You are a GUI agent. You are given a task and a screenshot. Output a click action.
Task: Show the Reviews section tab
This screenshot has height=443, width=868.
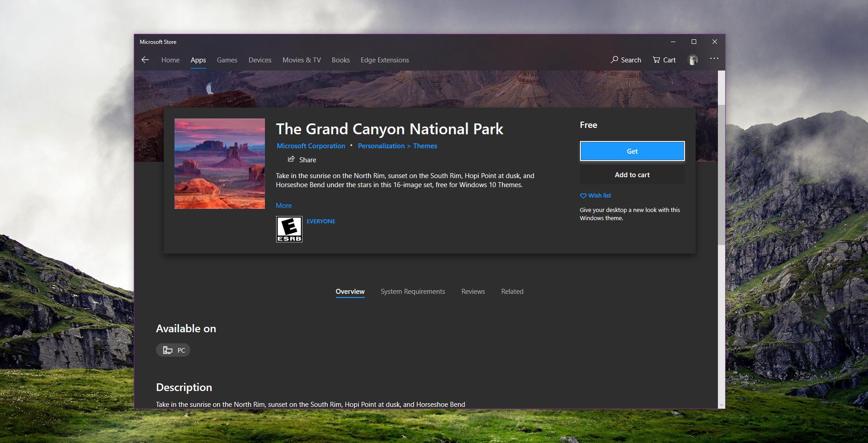point(473,292)
